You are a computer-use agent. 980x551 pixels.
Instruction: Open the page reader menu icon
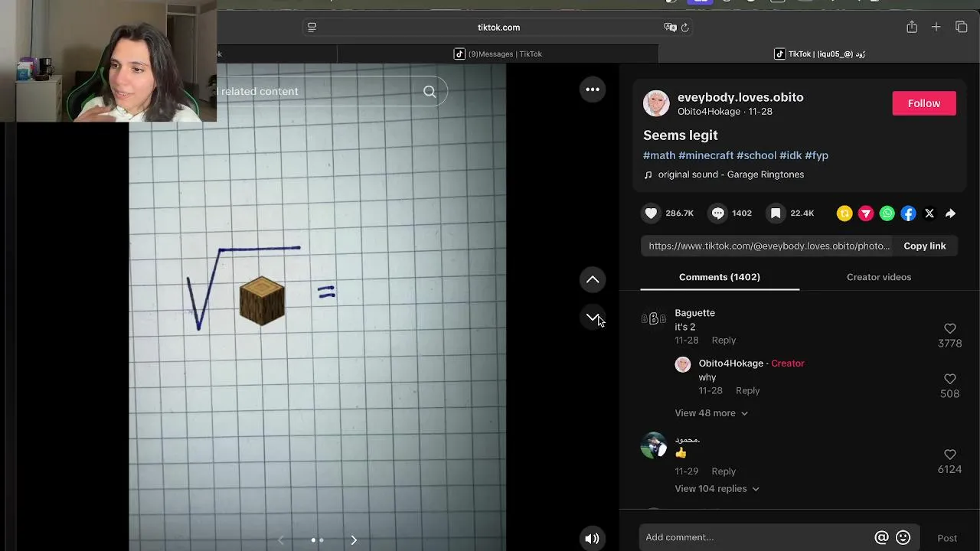tap(312, 28)
